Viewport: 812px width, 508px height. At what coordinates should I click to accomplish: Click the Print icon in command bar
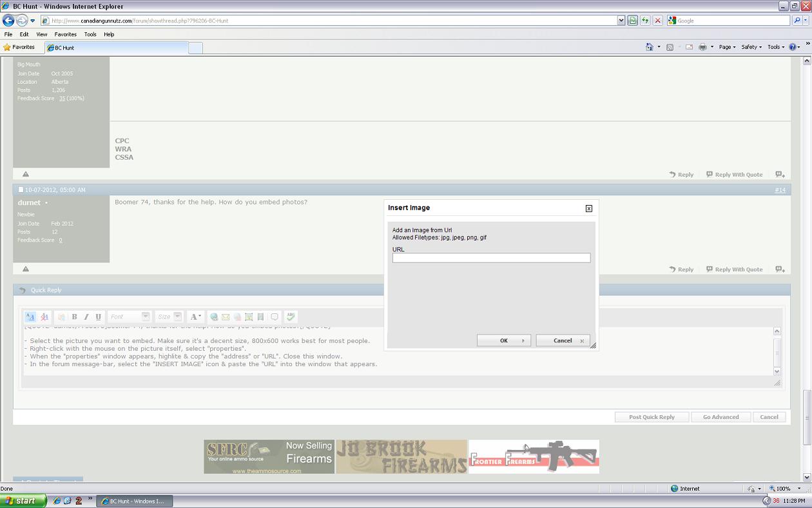click(x=702, y=47)
